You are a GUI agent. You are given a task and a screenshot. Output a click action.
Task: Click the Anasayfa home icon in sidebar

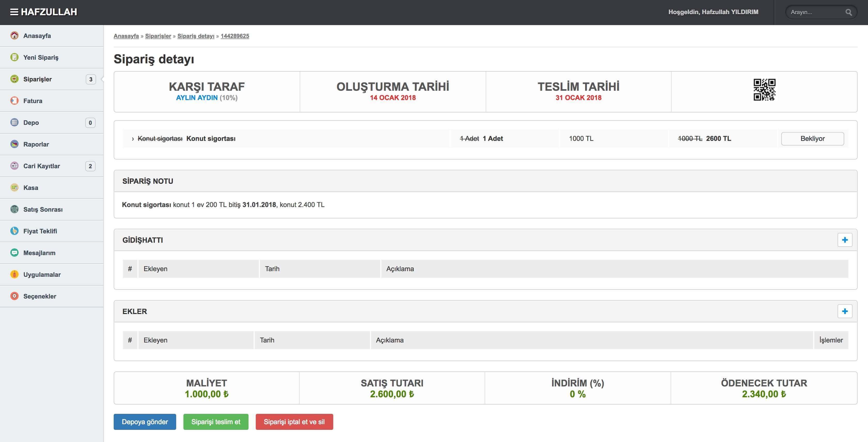click(x=14, y=35)
